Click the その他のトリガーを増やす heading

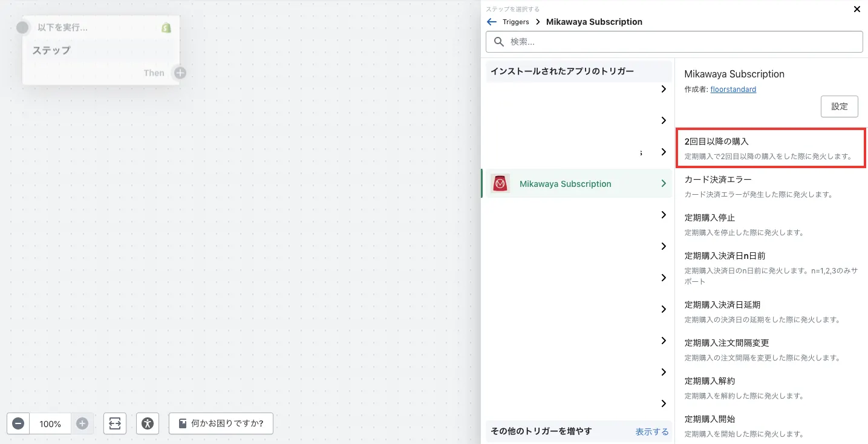(541, 431)
